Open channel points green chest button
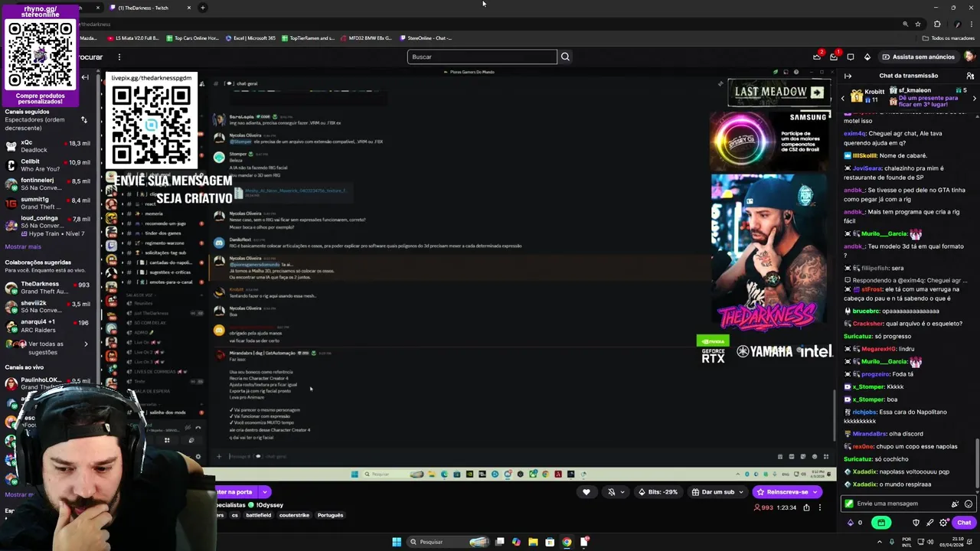Viewport: 980px width, 551px height. [881, 523]
